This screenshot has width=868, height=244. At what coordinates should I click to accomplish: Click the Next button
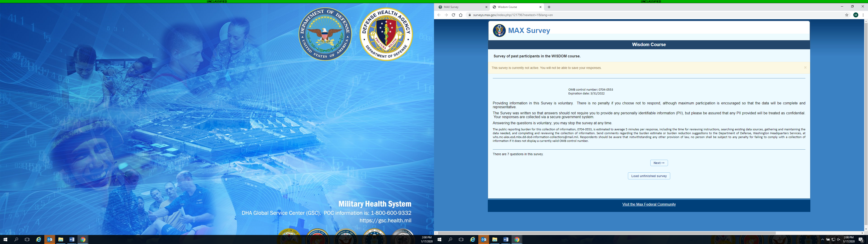click(659, 163)
